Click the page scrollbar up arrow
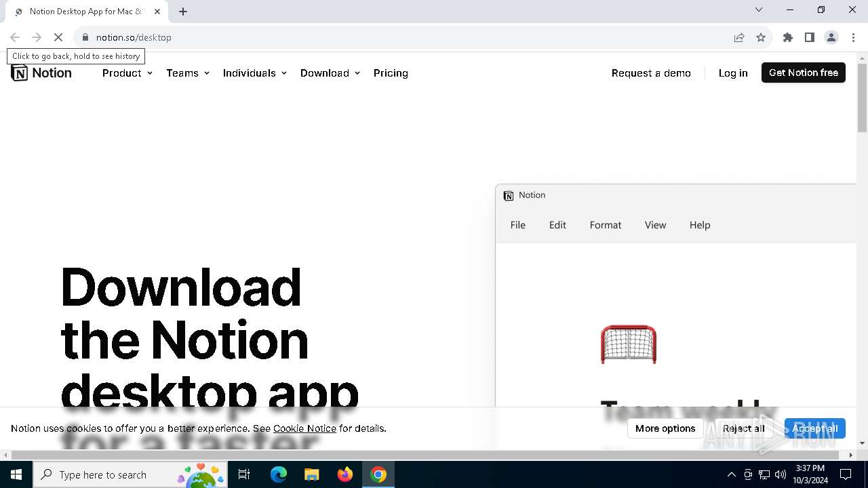This screenshot has width=868, height=488. coord(862,58)
